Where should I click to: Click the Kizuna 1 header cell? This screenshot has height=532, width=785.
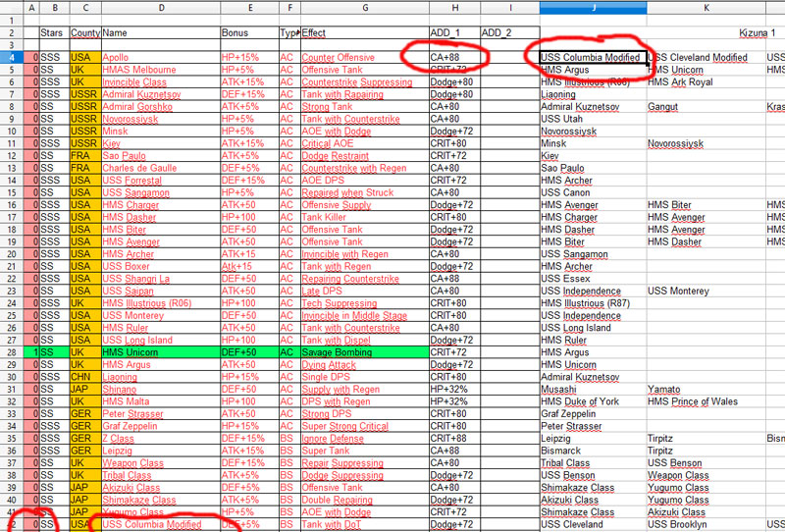pos(756,33)
